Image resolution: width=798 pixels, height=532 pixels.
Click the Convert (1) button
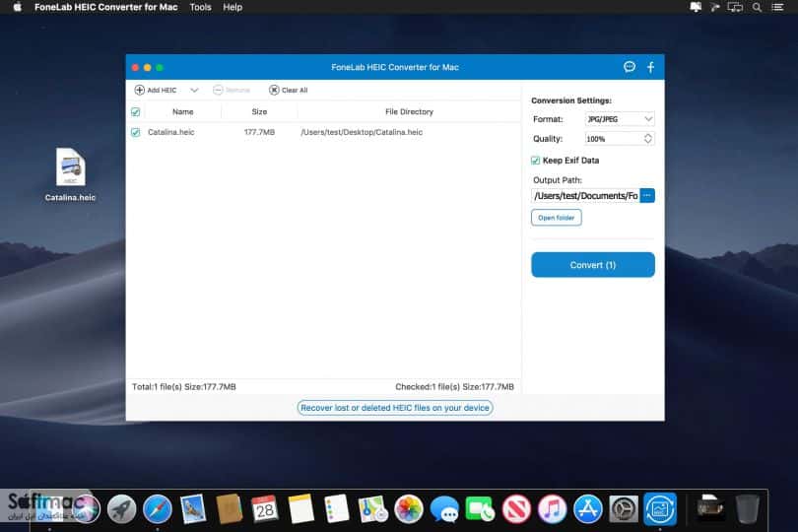pyautogui.click(x=593, y=265)
